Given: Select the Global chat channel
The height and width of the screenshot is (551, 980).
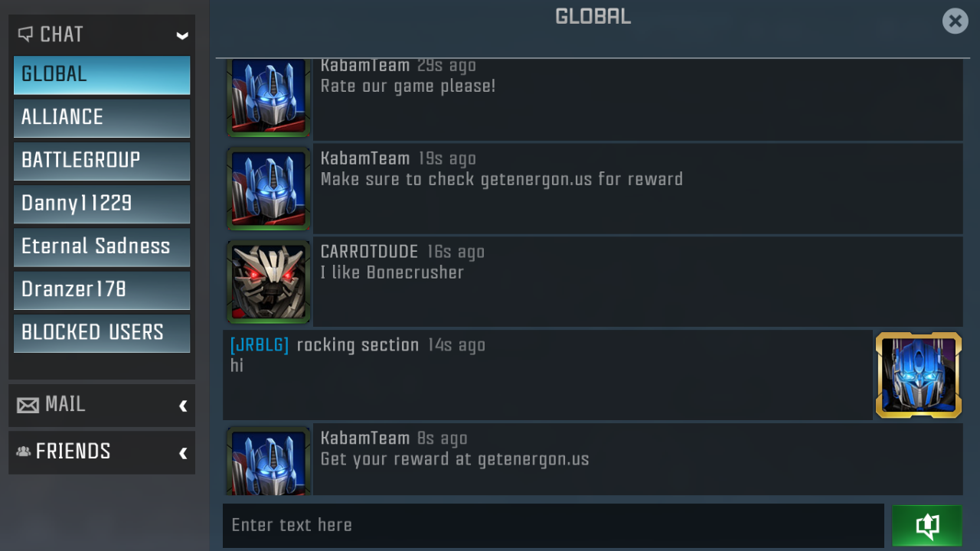Looking at the screenshot, I should tap(102, 75).
